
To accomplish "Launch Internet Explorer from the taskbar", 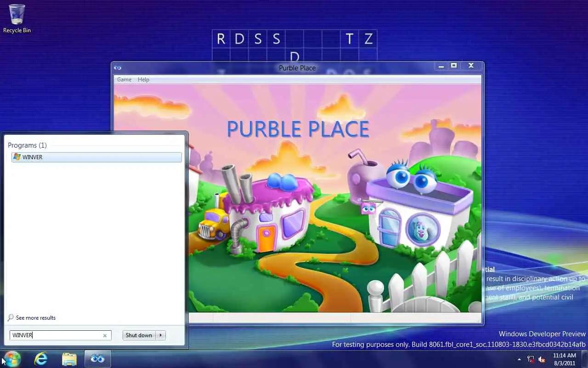I will [41, 359].
